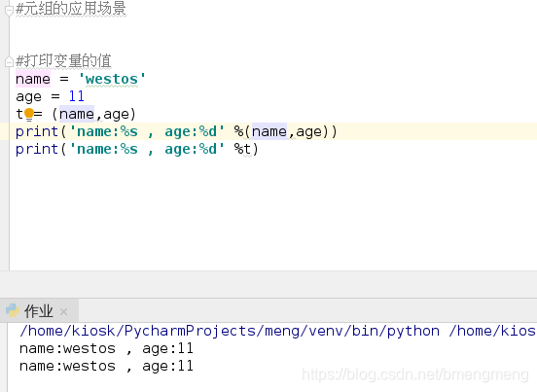Place cursor on number 11 in age line
Image resolution: width=537 pixels, height=392 pixels.
pyautogui.click(x=77, y=96)
